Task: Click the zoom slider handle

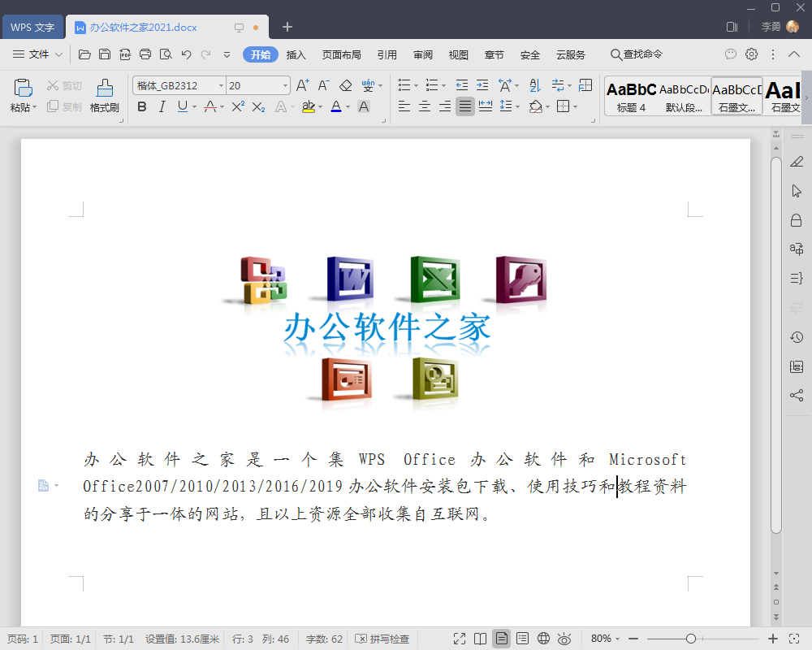Action: tap(691, 639)
